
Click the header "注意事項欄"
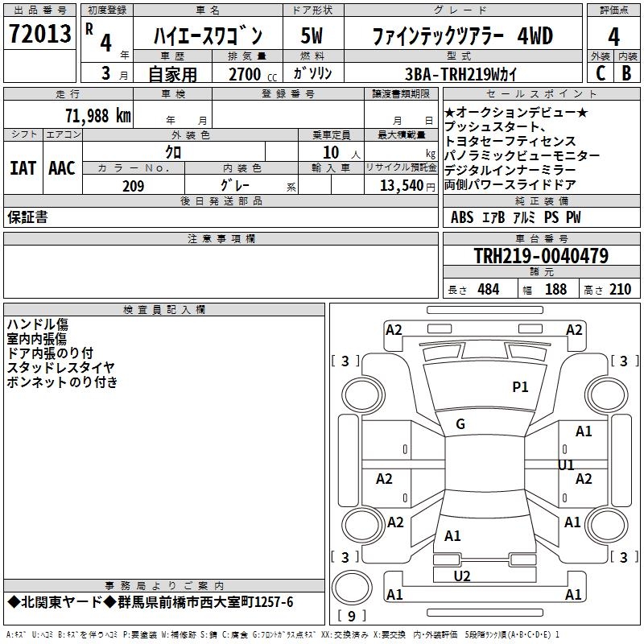tap(221, 238)
